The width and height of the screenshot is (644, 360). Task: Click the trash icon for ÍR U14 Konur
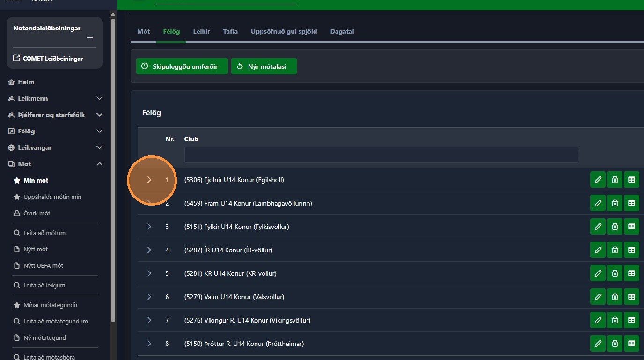click(x=615, y=250)
